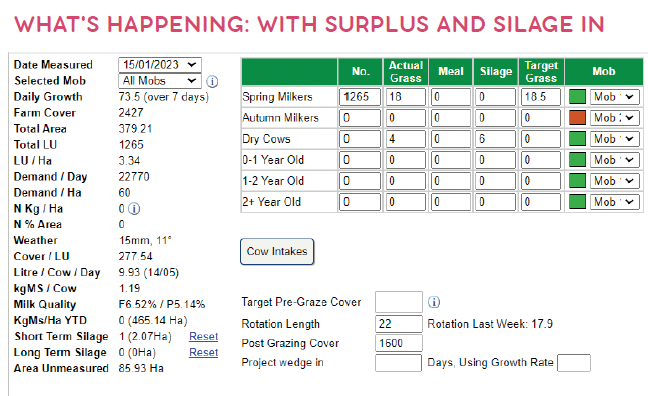The width and height of the screenshot is (648, 396).
Task: Open Mob dropdown for Dry Cows row
Action: tap(615, 139)
